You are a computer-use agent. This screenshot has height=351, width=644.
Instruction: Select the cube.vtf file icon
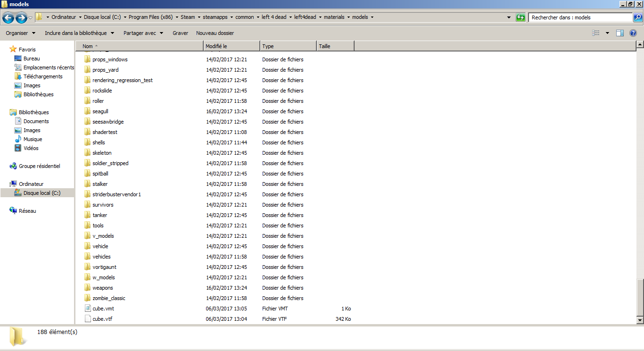tap(87, 319)
